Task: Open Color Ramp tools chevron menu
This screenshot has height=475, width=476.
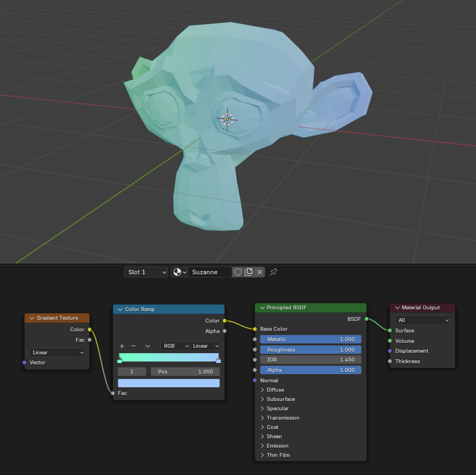Action: click(x=148, y=346)
